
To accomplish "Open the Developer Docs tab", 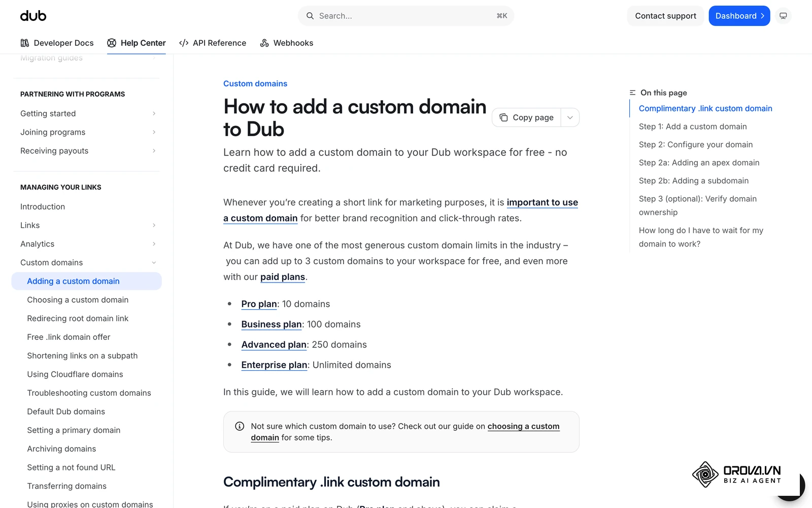I will [57, 43].
